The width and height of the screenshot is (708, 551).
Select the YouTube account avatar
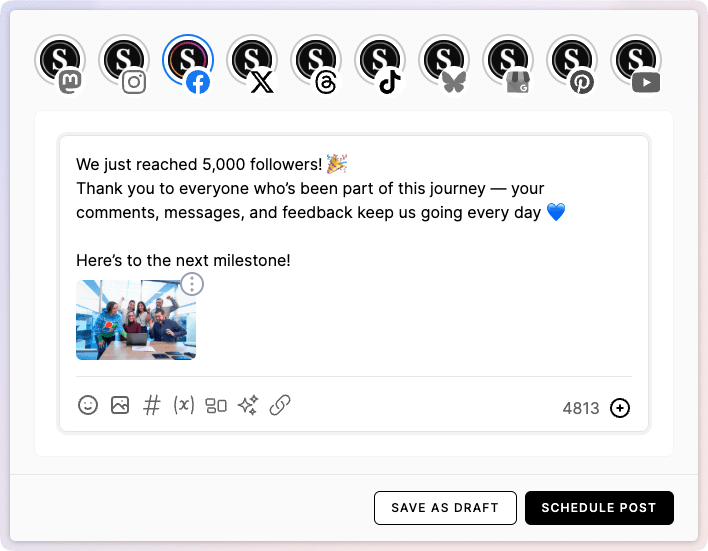[636, 61]
